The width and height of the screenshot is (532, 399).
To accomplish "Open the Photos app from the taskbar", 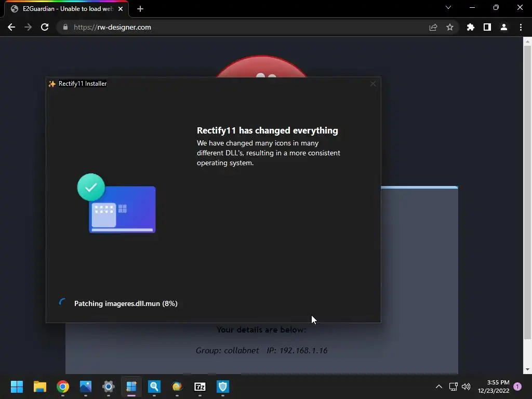I will [86, 387].
